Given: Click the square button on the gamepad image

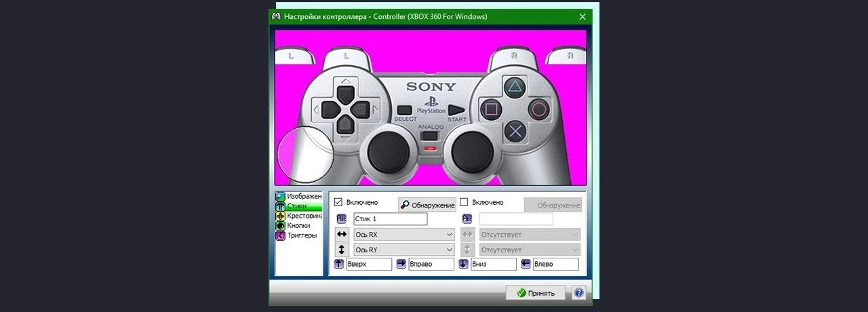Looking at the screenshot, I should pos(491,108).
